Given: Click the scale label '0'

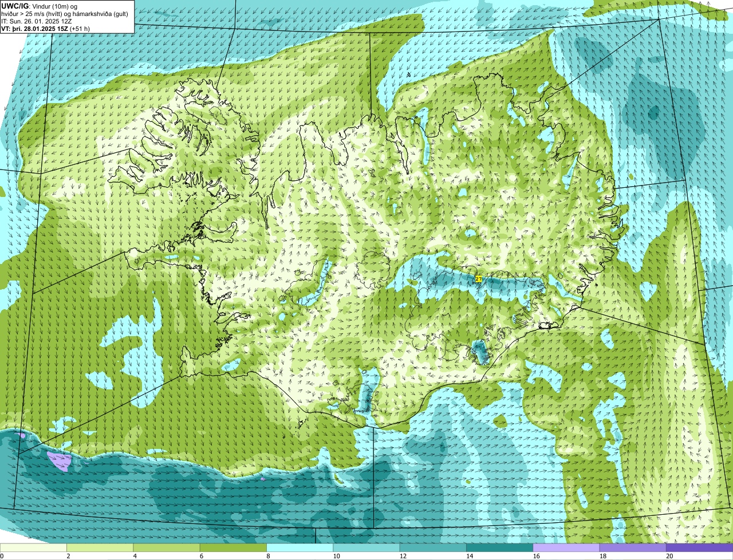Looking at the screenshot, I should coord(2,556).
